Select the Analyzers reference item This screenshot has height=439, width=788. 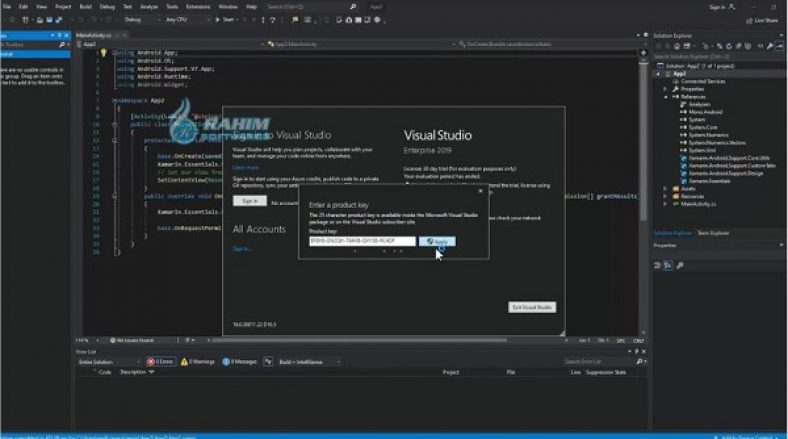(x=699, y=104)
